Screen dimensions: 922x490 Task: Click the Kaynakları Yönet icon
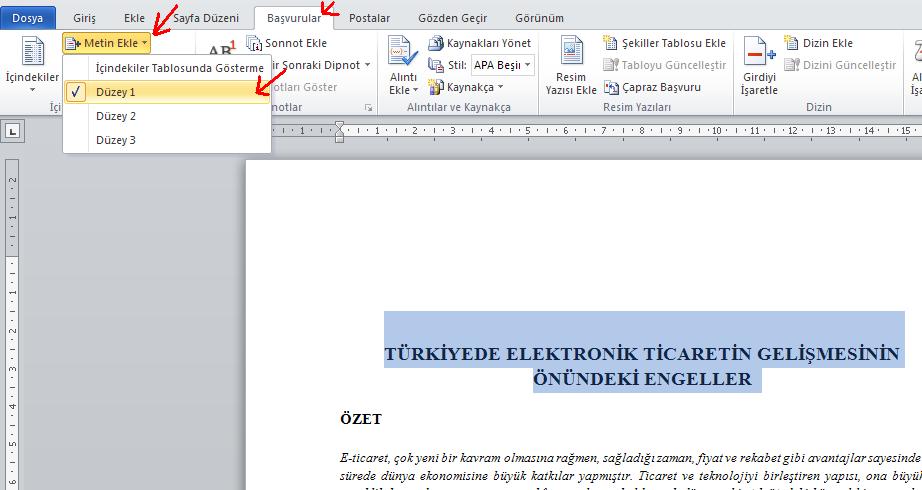click(x=436, y=43)
